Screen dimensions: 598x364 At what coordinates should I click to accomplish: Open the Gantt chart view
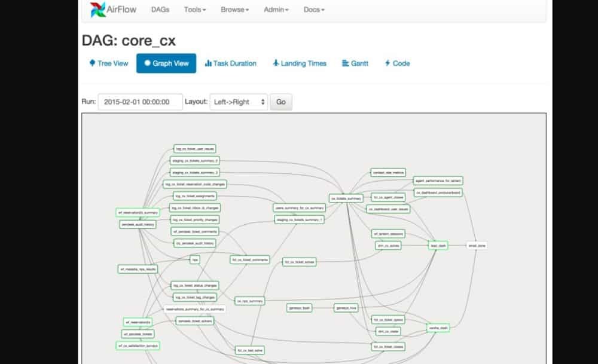point(355,63)
